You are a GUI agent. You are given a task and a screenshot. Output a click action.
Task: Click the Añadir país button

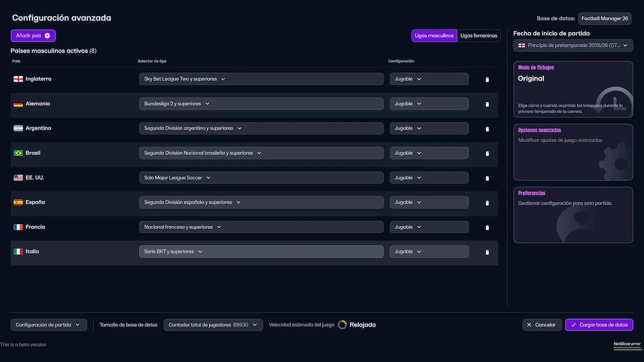(33, 35)
